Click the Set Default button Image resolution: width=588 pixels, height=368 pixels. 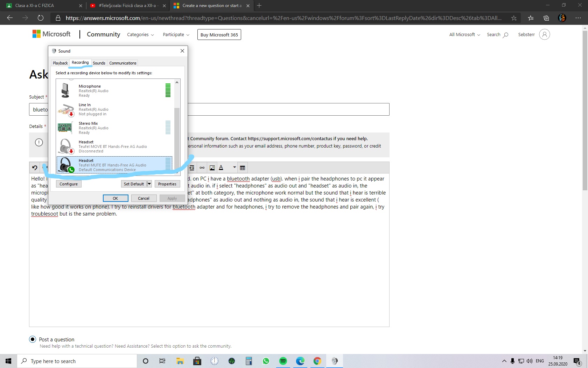[x=134, y=184]
